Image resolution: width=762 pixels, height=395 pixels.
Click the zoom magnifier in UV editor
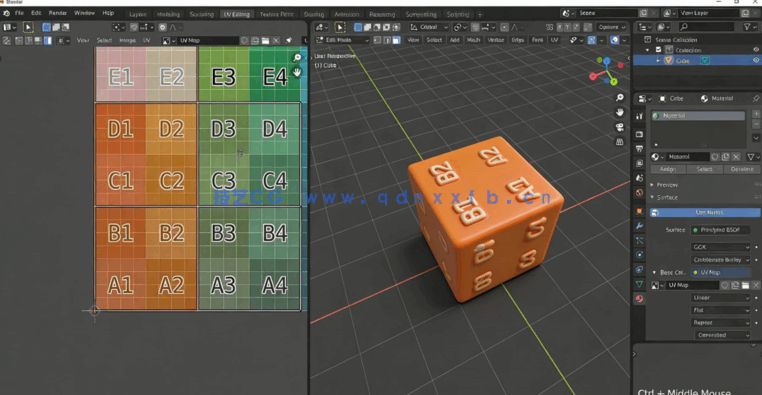[297, 58]
